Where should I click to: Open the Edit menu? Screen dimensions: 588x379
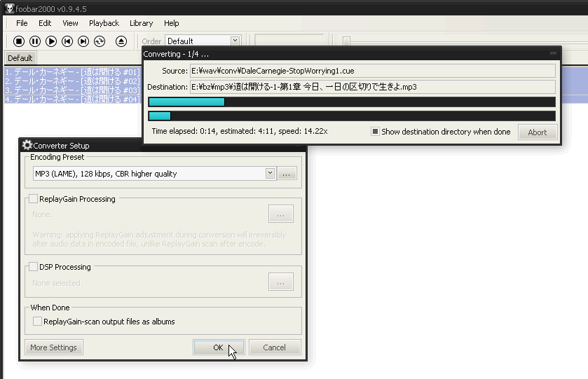click(45, 23)
